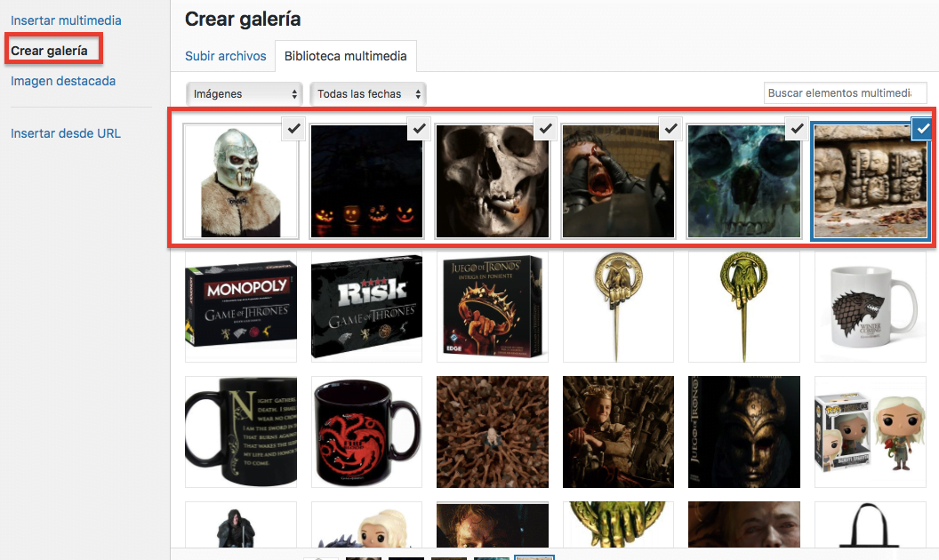
Task: Deselect the glowing pumpkins image checkmark
Action: tap(419, 128)
